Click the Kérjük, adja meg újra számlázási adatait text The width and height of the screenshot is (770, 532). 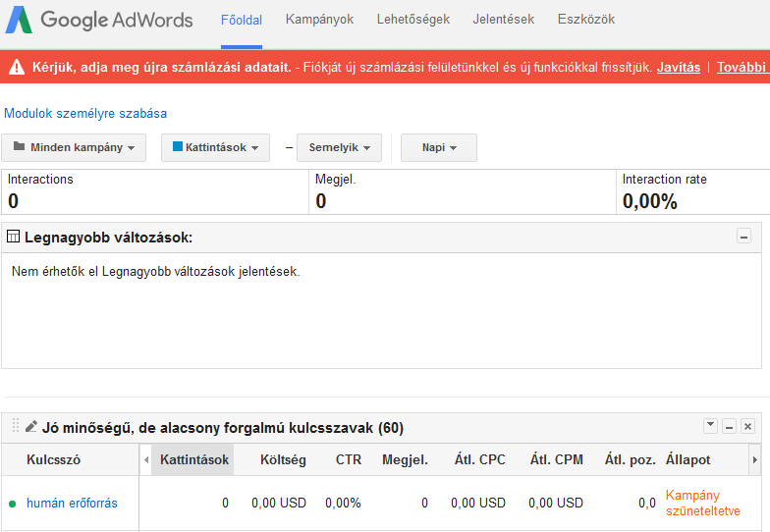click(x=162, y=67)
